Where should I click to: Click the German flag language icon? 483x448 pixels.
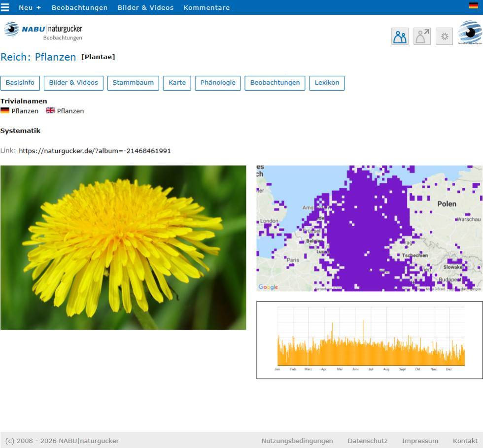(473, 5)
